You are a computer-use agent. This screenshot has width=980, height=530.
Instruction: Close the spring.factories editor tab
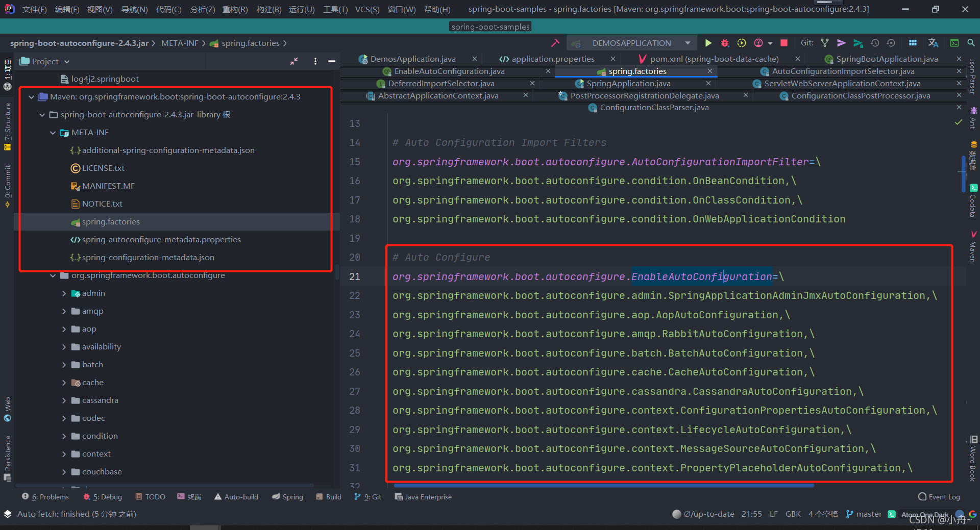point(710,71)
